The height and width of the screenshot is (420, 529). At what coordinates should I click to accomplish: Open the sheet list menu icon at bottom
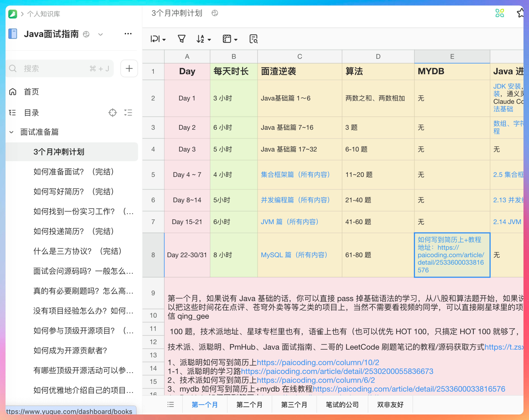point(170,405)
